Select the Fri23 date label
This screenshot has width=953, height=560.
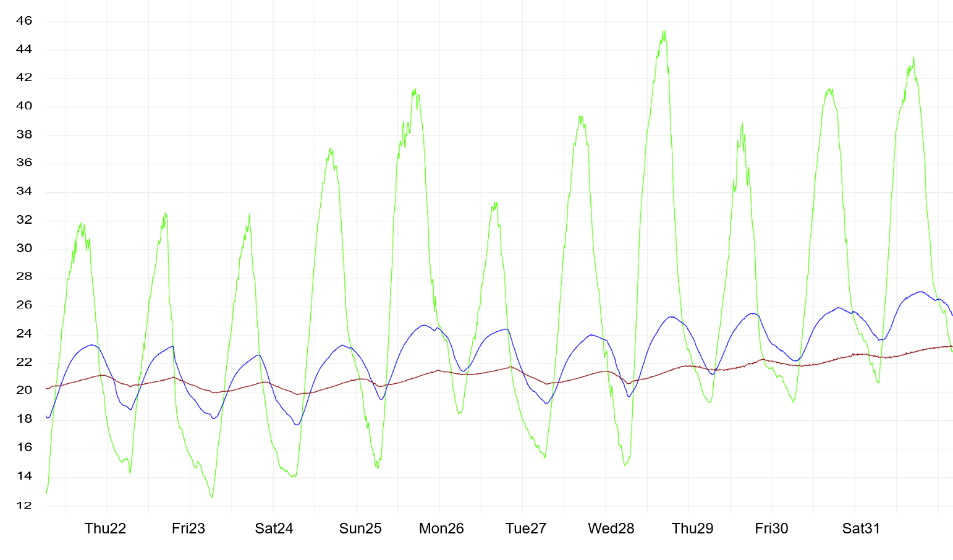(x=188, y=528)
